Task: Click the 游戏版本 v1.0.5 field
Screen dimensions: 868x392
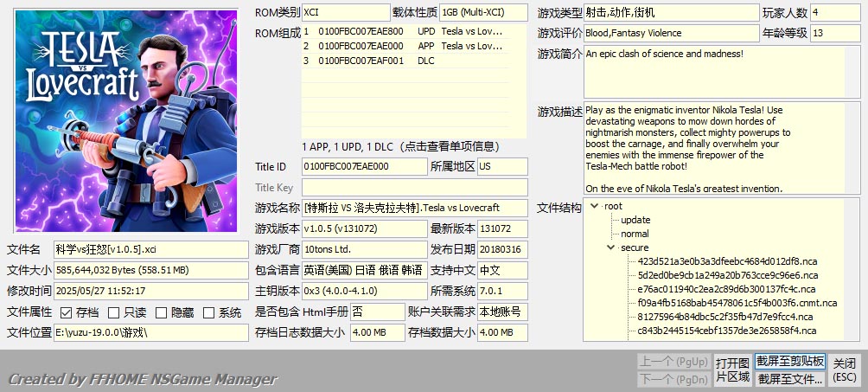Action: (x=364, y=228)
